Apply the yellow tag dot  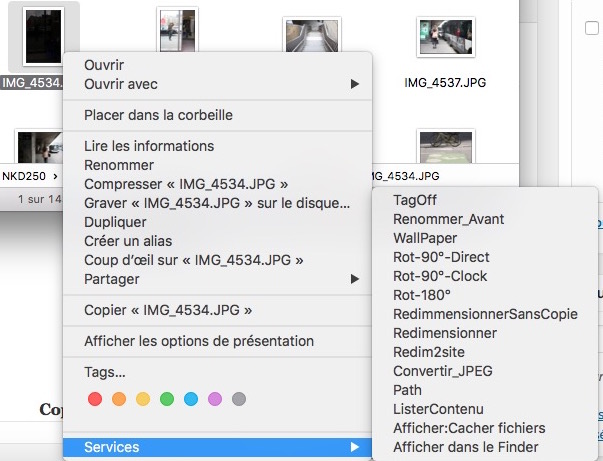coord(143,400)
